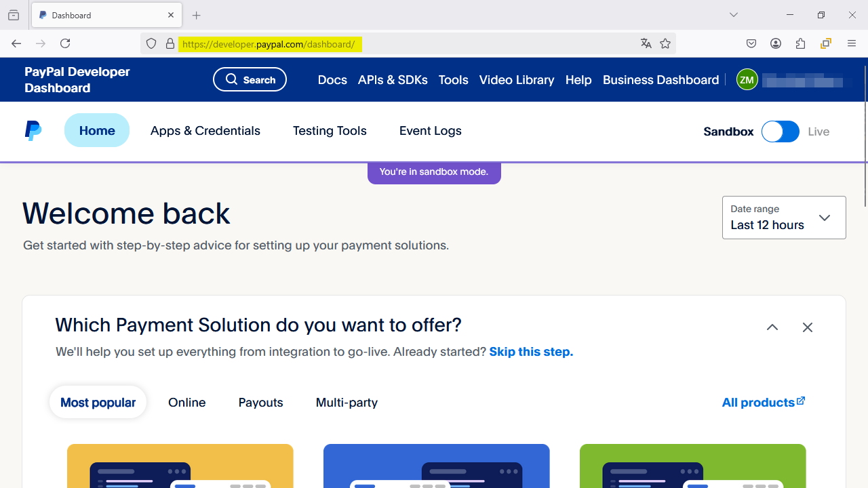
Task: Open the Save to Pocket icon
Action: click(x=751, y=43)
